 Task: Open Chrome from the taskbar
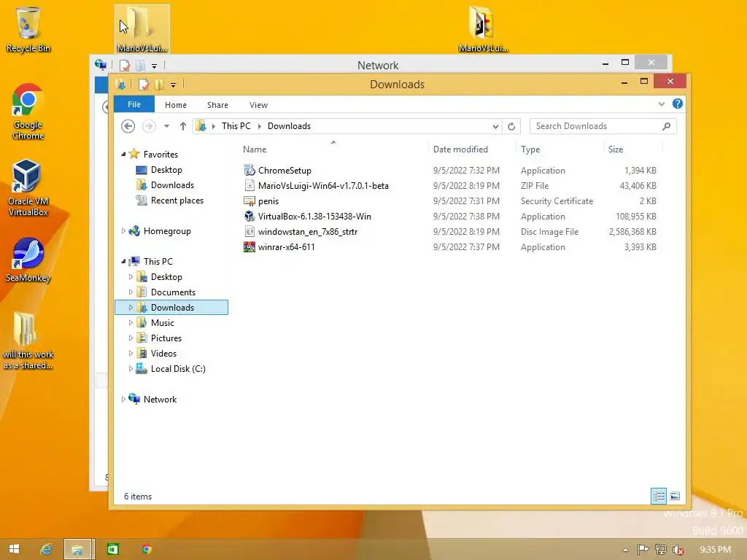(146, 549)
